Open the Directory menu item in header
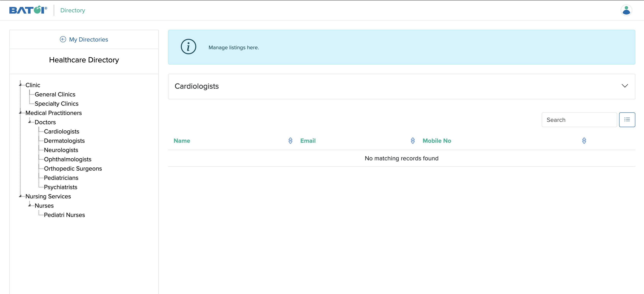The height and width of the screenshot is (294, 644). [x=73, y=10]
